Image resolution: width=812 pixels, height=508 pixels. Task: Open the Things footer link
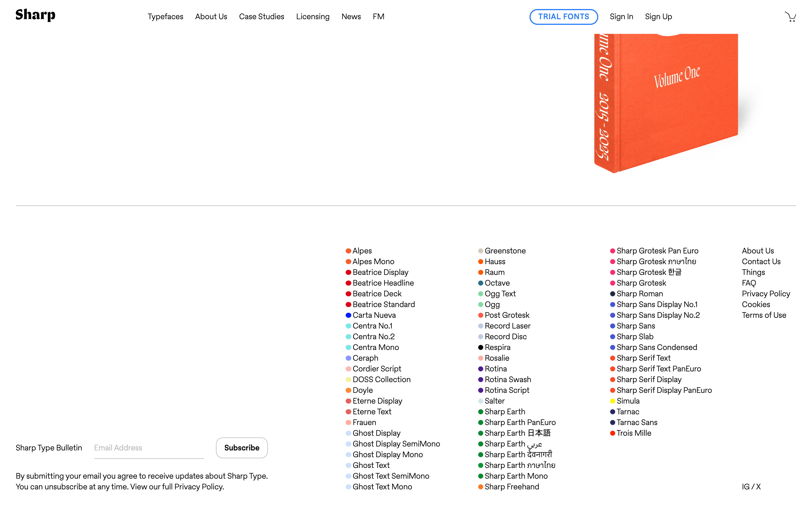click(x=753, y=272)
